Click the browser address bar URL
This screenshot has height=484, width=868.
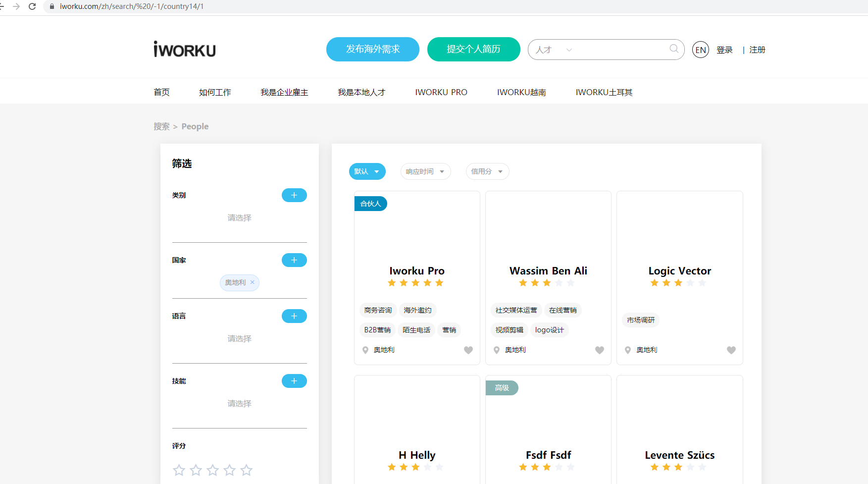(132, 6)
